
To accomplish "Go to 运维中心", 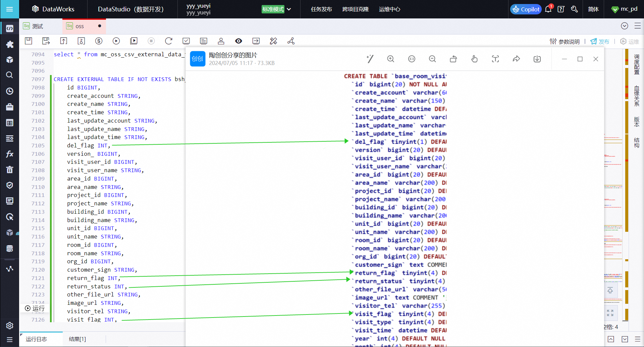I will (x=389, y=9).
